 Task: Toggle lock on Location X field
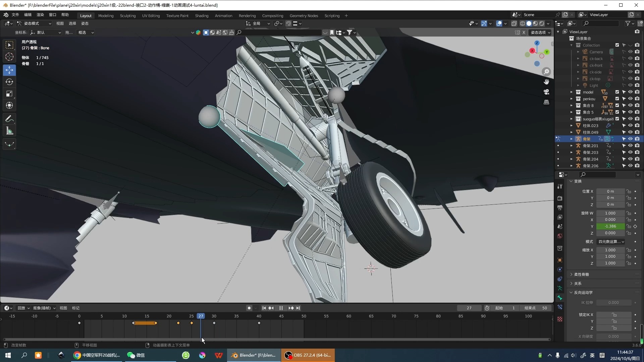point(629,191)
